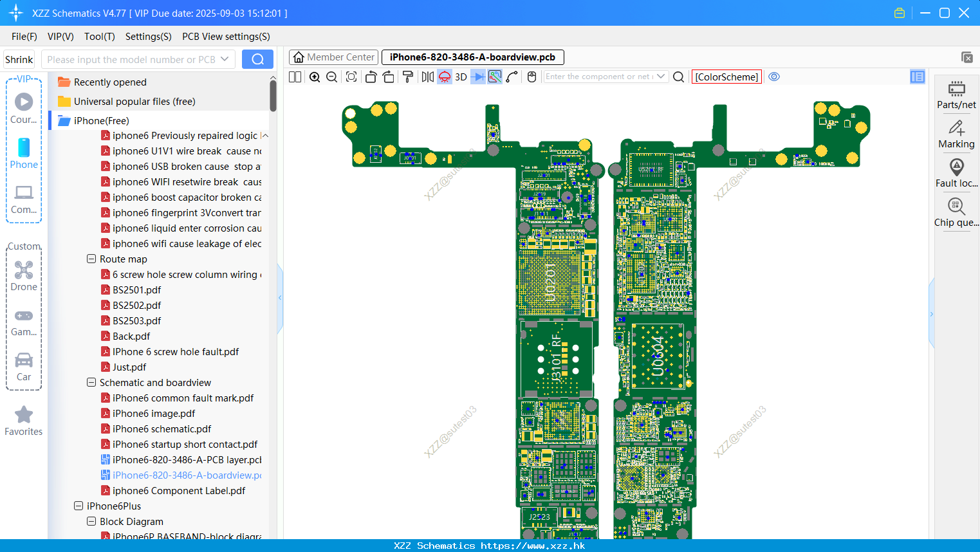Mirror flip the board view
The width and height of the screenshot is (980, 552).
tap(428, 77)
